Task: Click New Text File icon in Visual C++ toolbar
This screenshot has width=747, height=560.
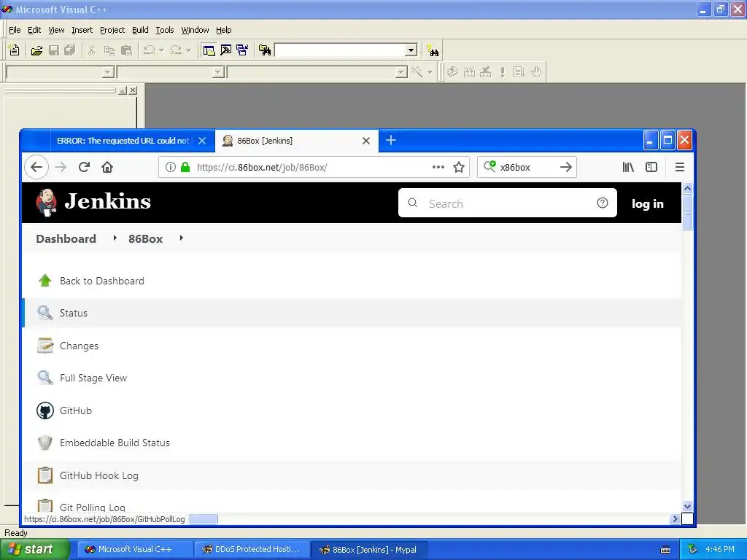Action: tap(15, 50)
